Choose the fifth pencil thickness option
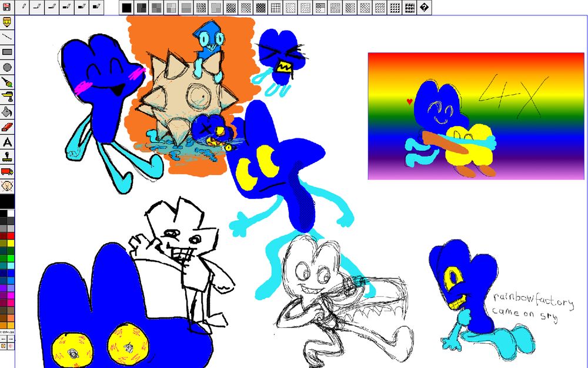Image resolution: width=588 pixels, height=368 pixels. pyautogui.click(x=82, y=7)
